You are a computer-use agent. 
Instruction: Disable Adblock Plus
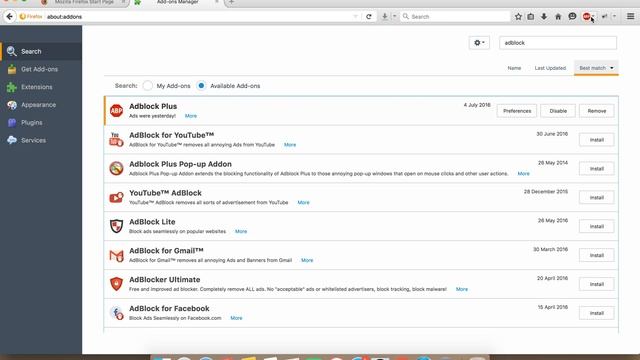pos(558,111)
